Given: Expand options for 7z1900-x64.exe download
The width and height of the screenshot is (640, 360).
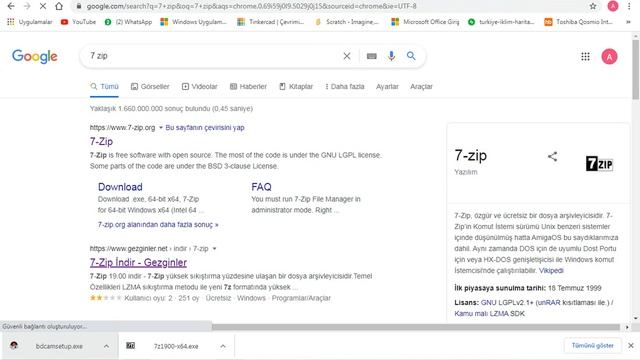Looking at the screenshot, I should click(x=223, y=346).
